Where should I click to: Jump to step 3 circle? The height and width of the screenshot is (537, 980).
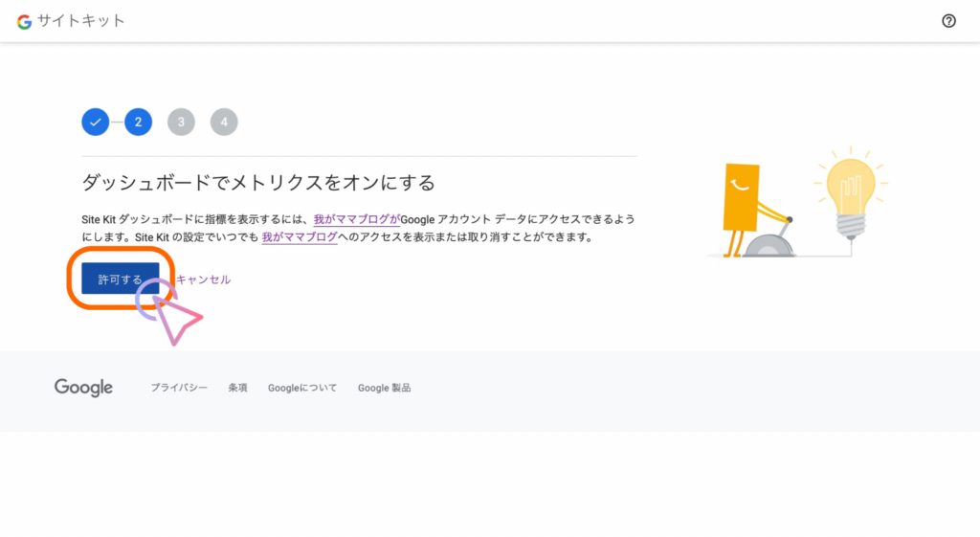point(181,122)
